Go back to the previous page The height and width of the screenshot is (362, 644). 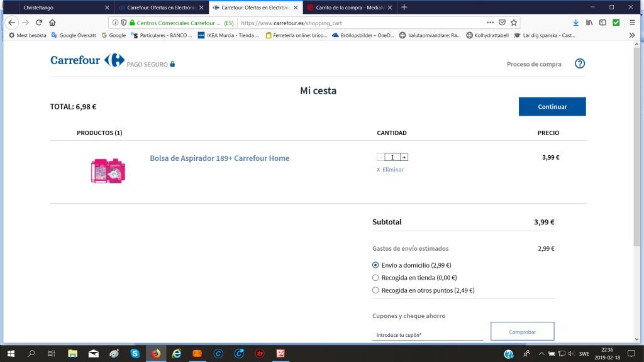coord(11,23)
